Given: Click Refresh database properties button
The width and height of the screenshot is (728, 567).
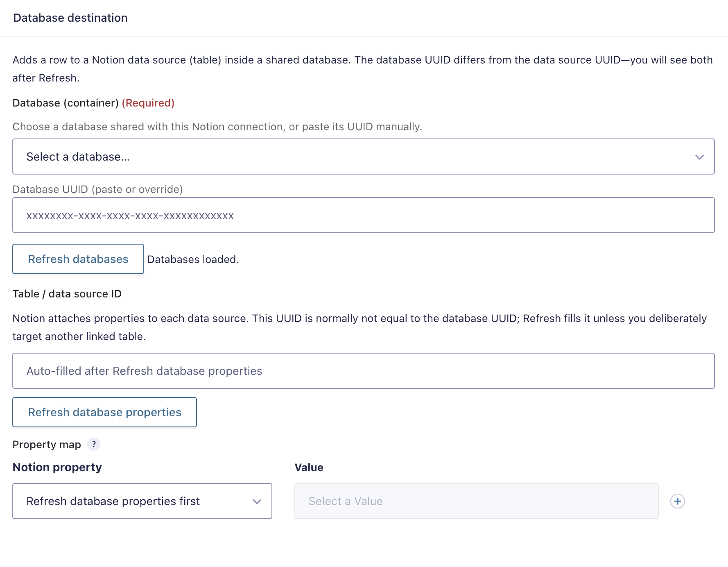Looking at the screenshot, I should [x=105, y=412].
